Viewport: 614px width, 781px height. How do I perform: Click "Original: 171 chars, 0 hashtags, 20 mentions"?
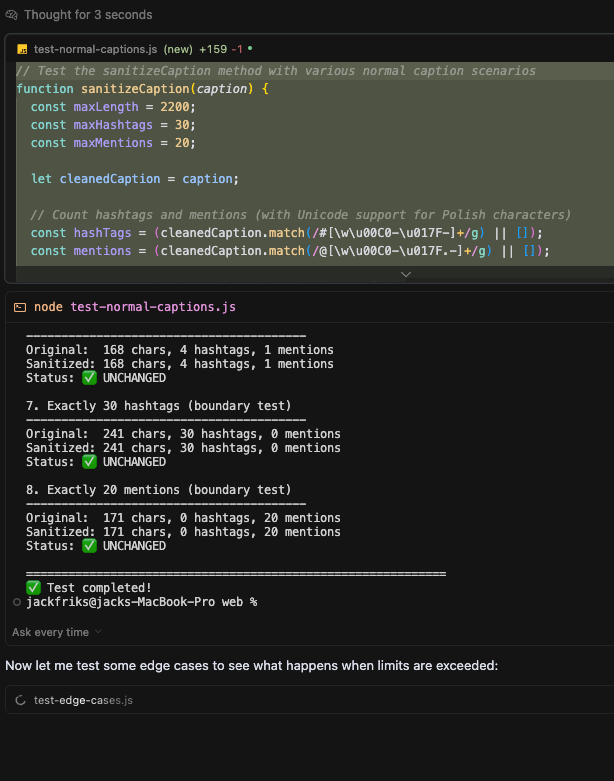point(183,518)
